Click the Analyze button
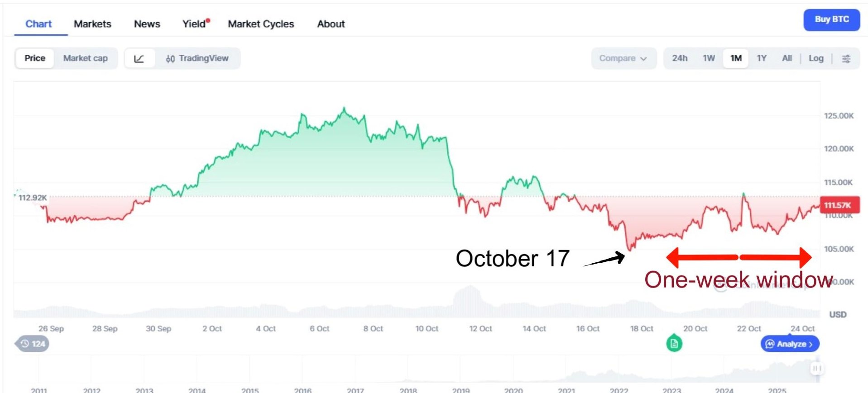The height and width of the screenshot is (393, 868). 790,344
